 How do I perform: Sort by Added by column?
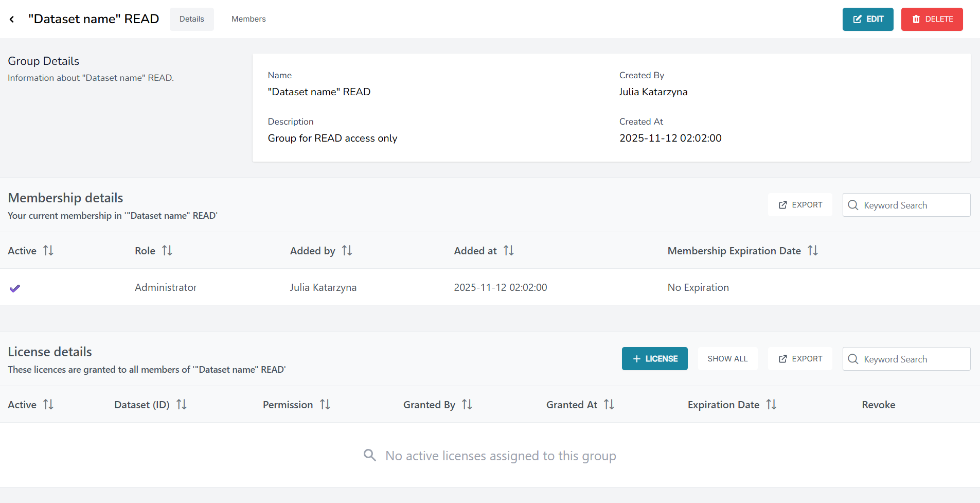click(x=347, y=251)
